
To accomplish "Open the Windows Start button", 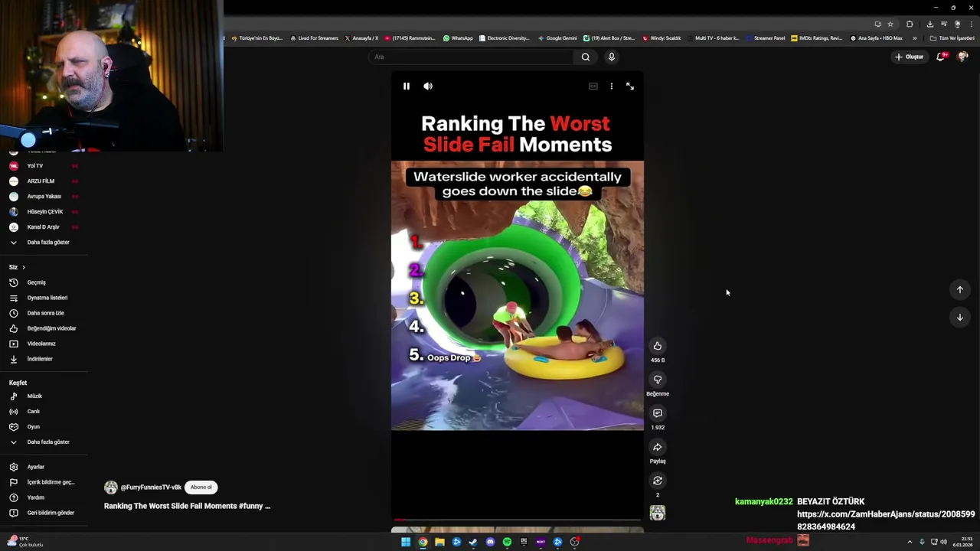I will [406, 542].
